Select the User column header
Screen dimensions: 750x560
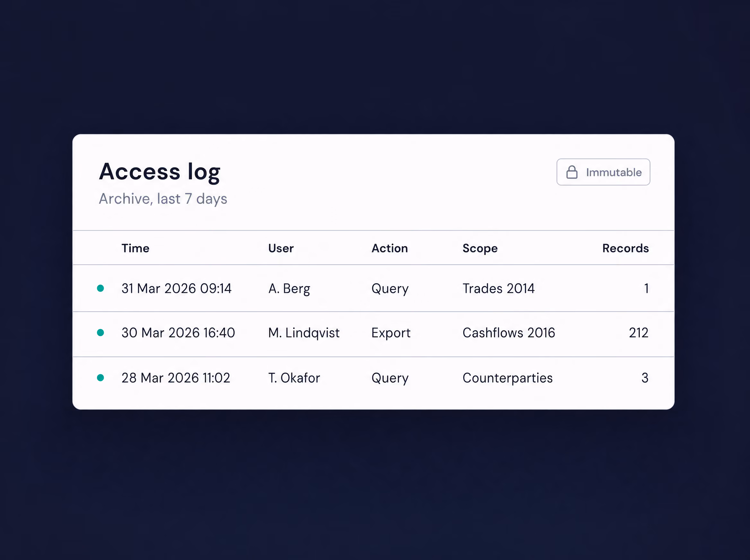(281, 248)
